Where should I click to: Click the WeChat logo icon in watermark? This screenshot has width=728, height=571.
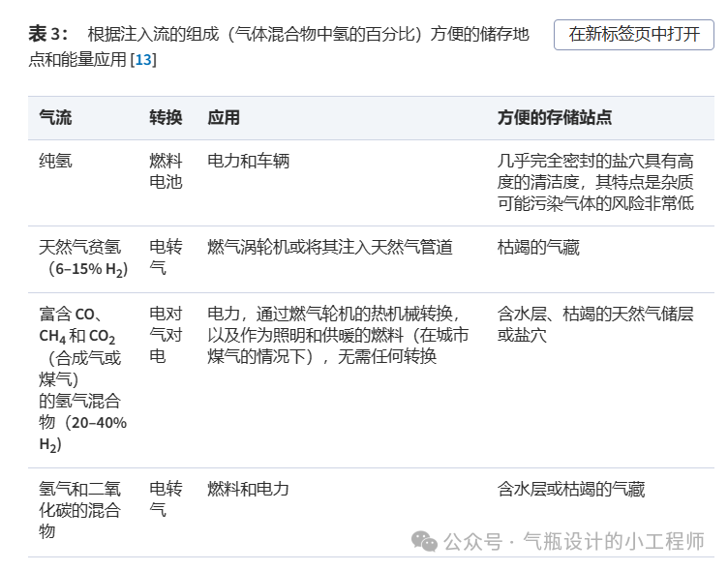[424, 542]
